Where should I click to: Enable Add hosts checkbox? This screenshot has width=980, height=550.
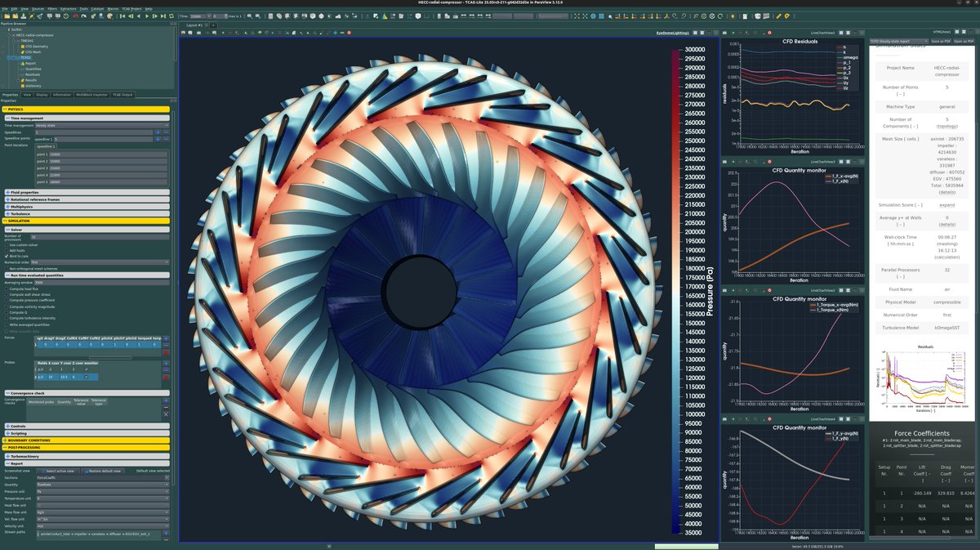pyautogui.click(x=7, y=251)
